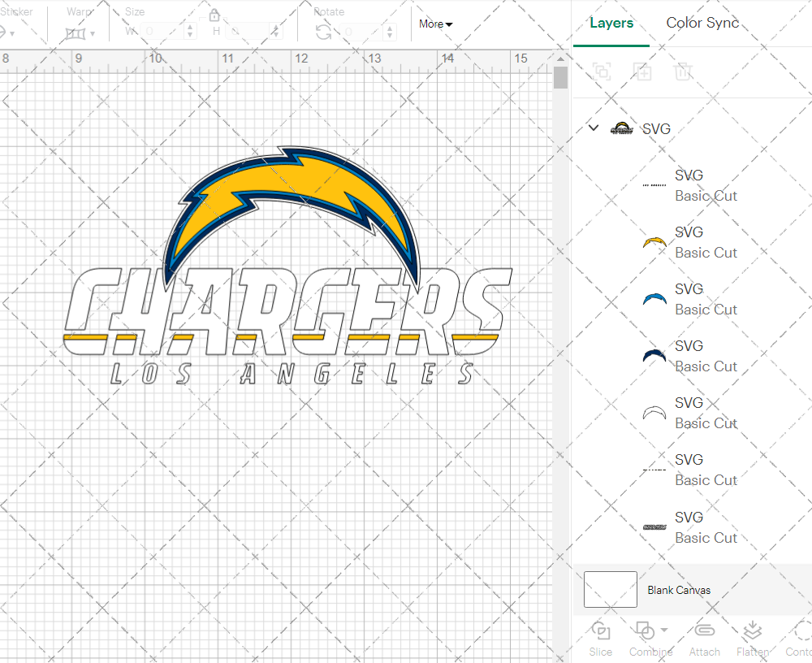Viewport: 812px width, 663px height.
Task: Click the Warp icon
Action: (x=76, y=33)
